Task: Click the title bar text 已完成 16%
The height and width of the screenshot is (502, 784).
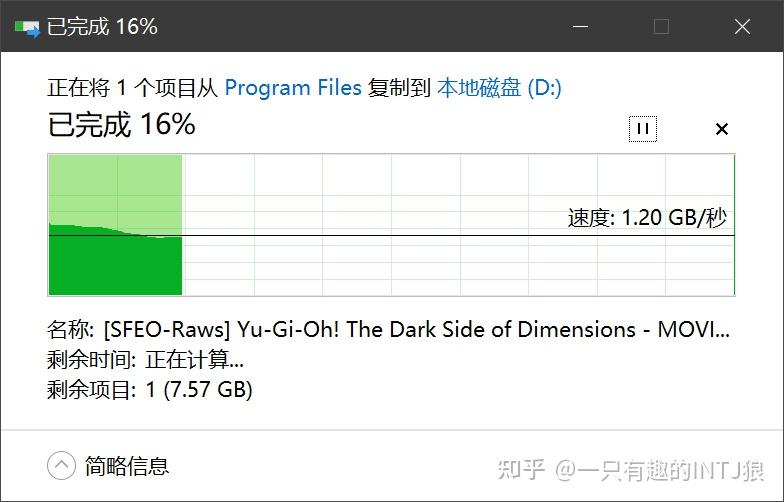Action: (x=102, y=27)
